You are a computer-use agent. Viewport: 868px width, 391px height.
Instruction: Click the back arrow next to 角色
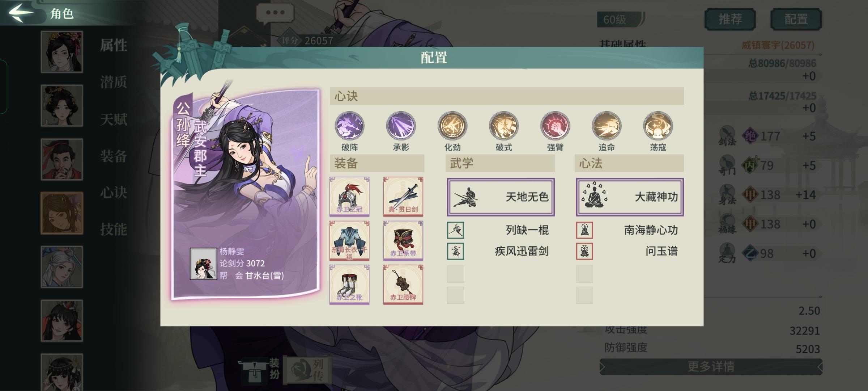pyautogui.click(x=21, y=13)
